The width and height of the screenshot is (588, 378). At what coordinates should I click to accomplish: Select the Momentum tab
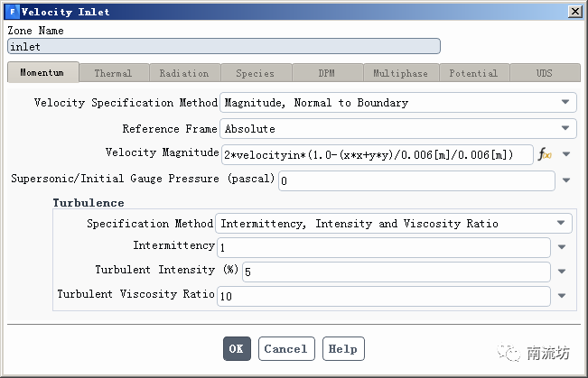pyautogui.click(x=42, y=73)
